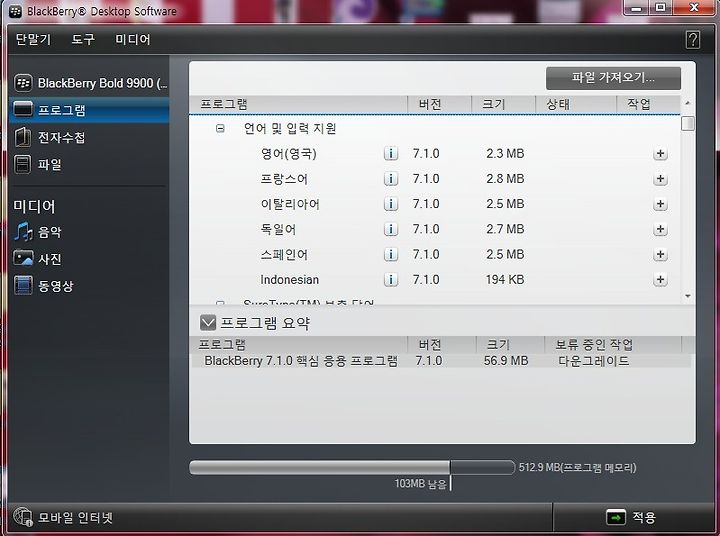Click the green arrow apply icon
The image size is (720, 536).
[x=616, y=518]
